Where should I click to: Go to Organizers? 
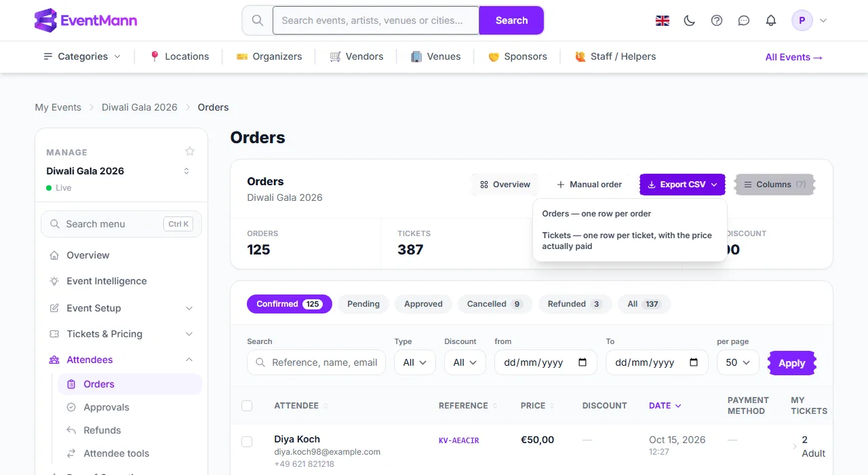269,56
